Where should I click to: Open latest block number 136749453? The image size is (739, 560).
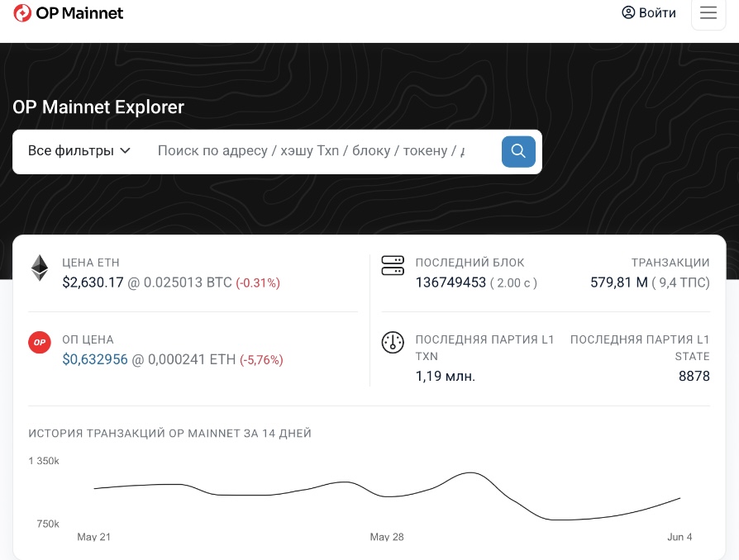[451, 282]
